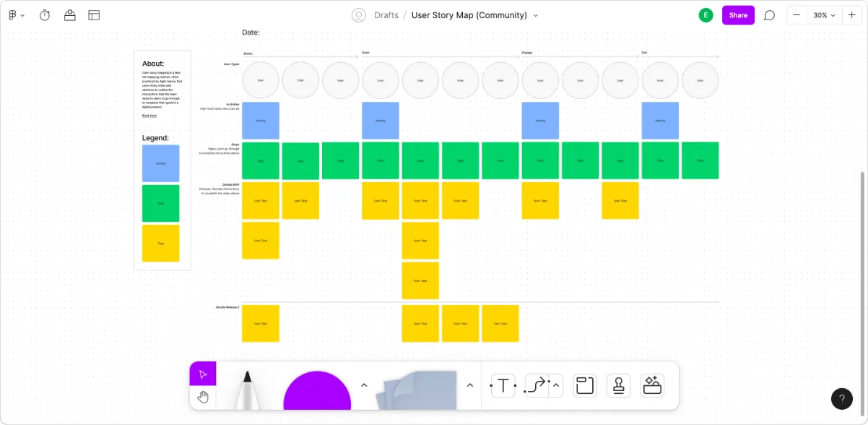Expand file options next to file name
Viewport: 868px width, 425px height.
click(536, 15)
